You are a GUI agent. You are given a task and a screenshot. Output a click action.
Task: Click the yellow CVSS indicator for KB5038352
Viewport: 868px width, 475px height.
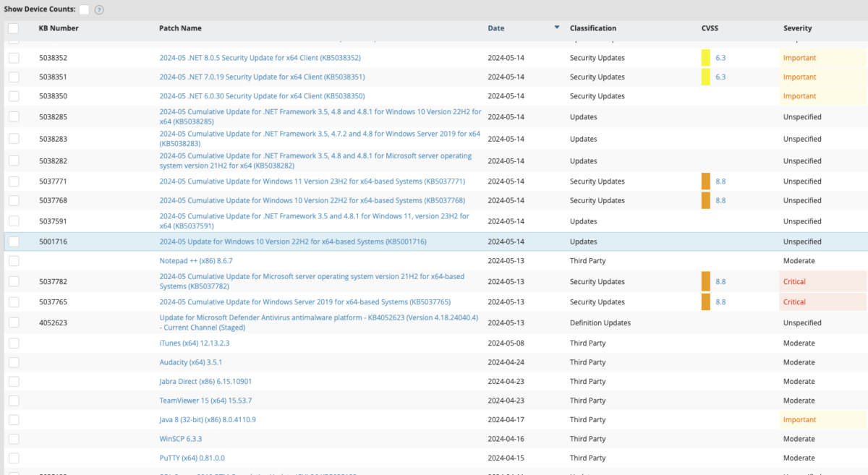click(705, 58)
